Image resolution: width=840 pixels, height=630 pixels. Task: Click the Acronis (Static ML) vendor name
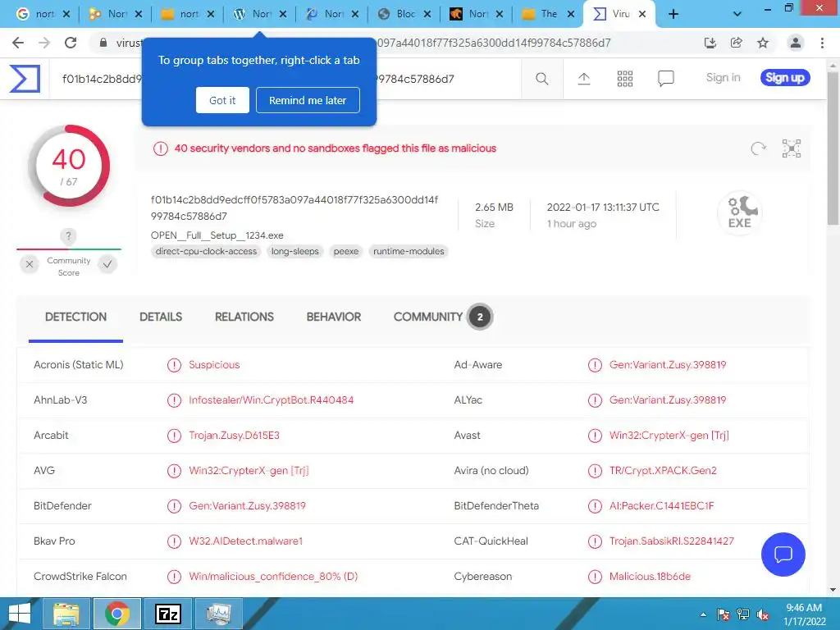(x=78, y=365)
